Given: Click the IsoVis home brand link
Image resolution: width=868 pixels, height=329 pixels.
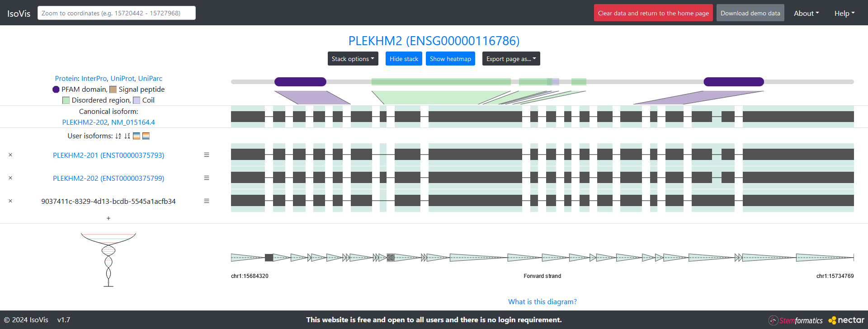Looking at the screenshot, I should 19,14.
